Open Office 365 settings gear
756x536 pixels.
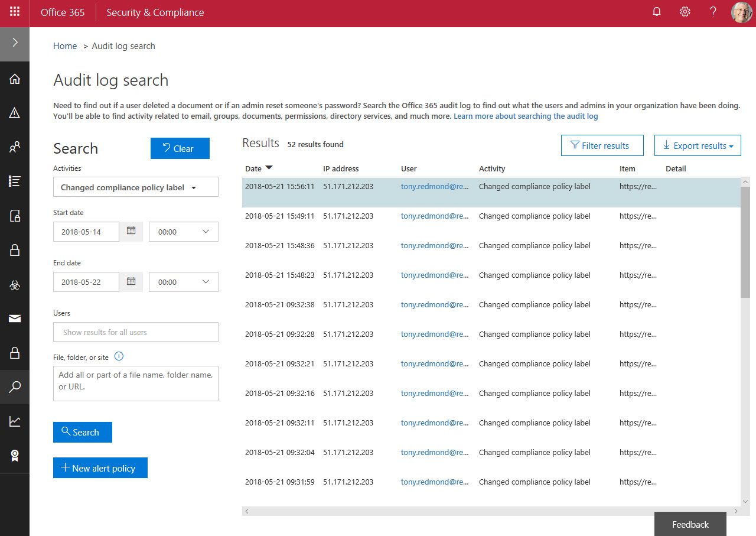(x=685, y=12)
